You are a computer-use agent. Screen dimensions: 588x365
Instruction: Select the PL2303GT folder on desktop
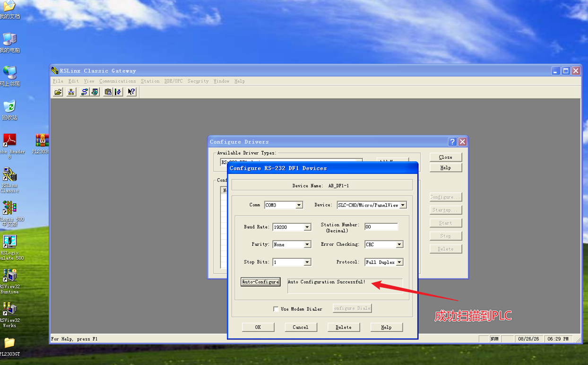coord(9,347)
